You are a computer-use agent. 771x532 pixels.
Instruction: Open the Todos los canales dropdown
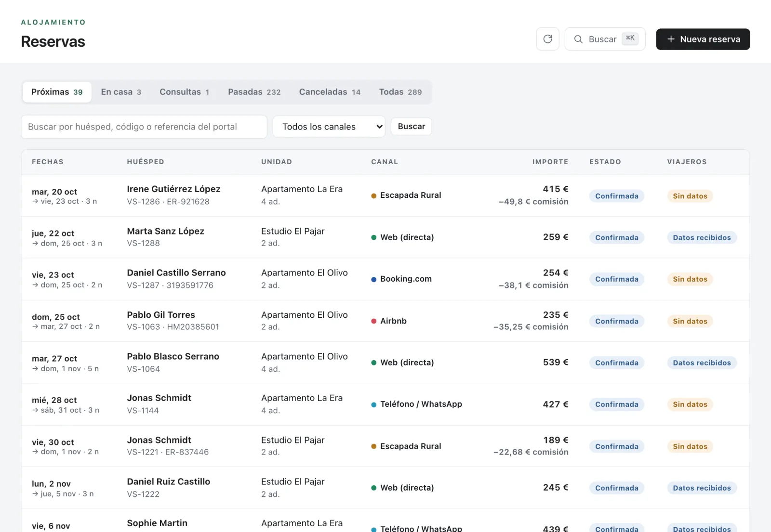(329, 127)
